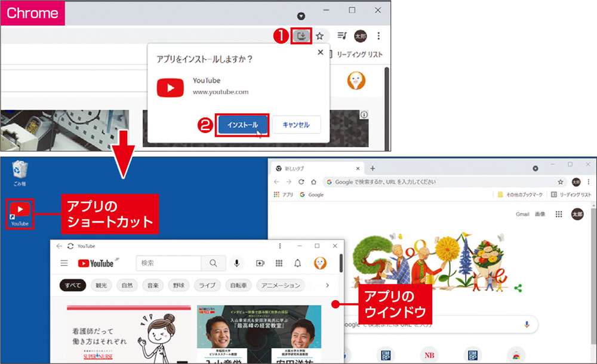Open a new tab with plus button

point(373,168)
